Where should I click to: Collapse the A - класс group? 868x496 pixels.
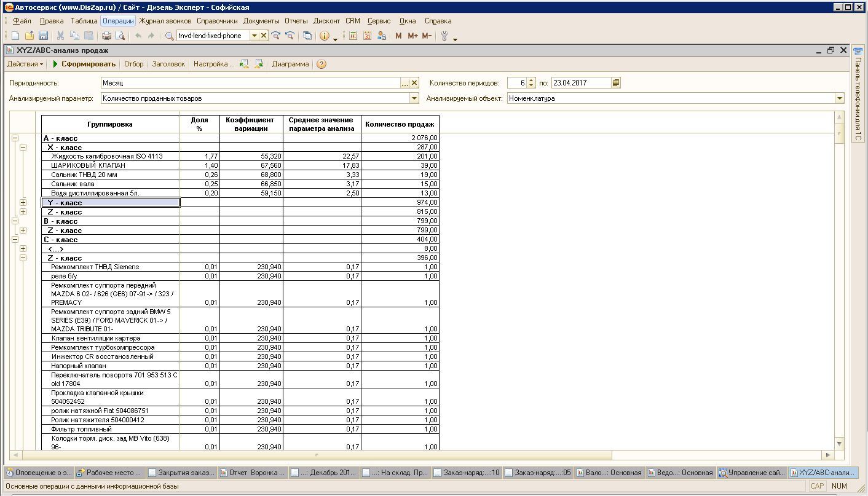point(15,138)
